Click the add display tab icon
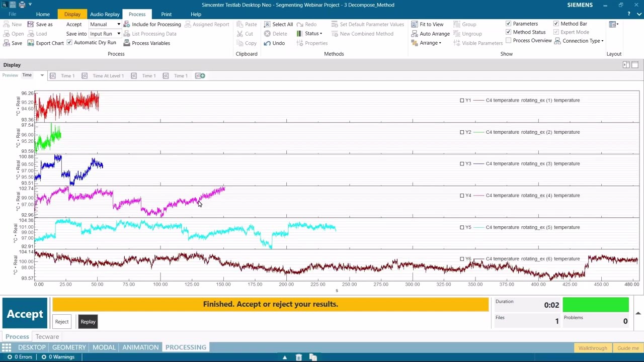 [200, 75]
